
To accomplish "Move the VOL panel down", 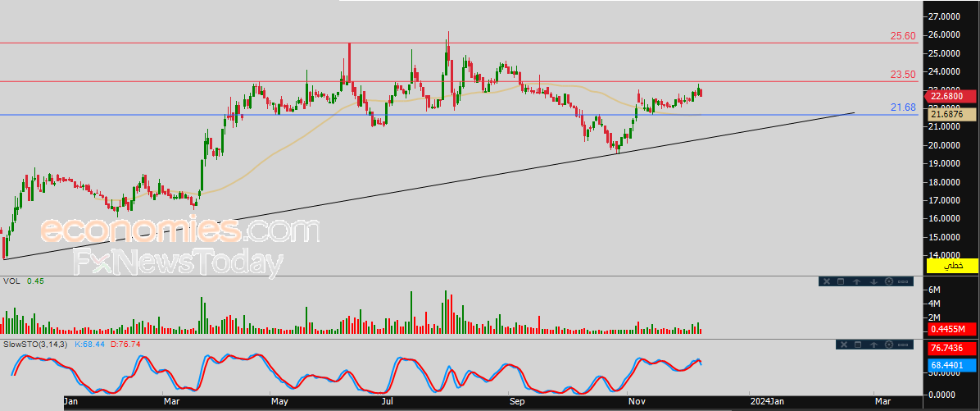I will coord(873,281).
